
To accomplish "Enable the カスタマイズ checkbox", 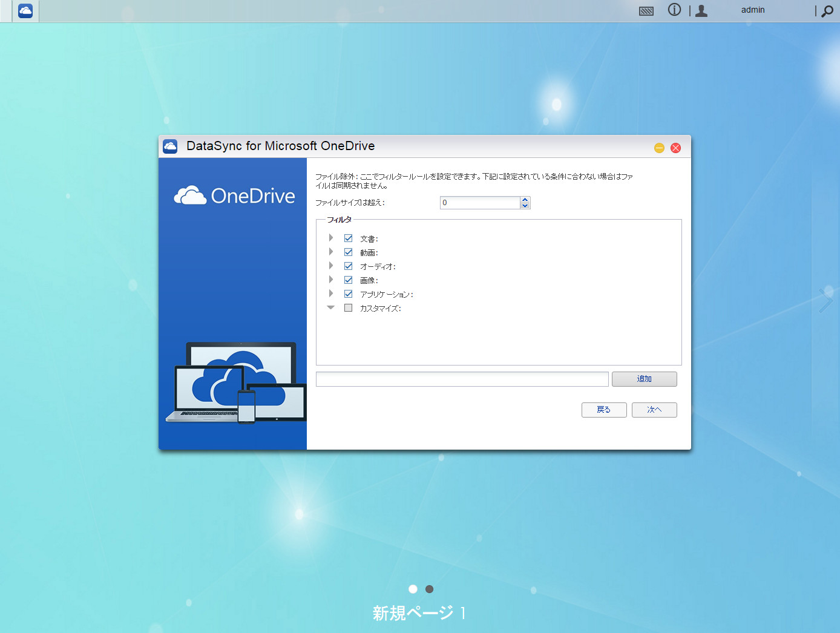I will pyautogui.click(x=348, y=308).
